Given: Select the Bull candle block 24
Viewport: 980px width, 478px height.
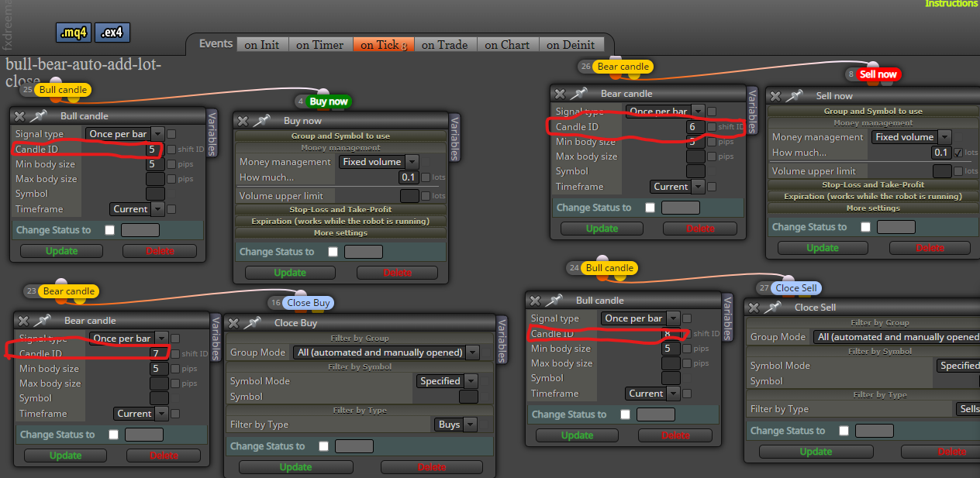Looking at the screenshot, I should tap(609, 268).
